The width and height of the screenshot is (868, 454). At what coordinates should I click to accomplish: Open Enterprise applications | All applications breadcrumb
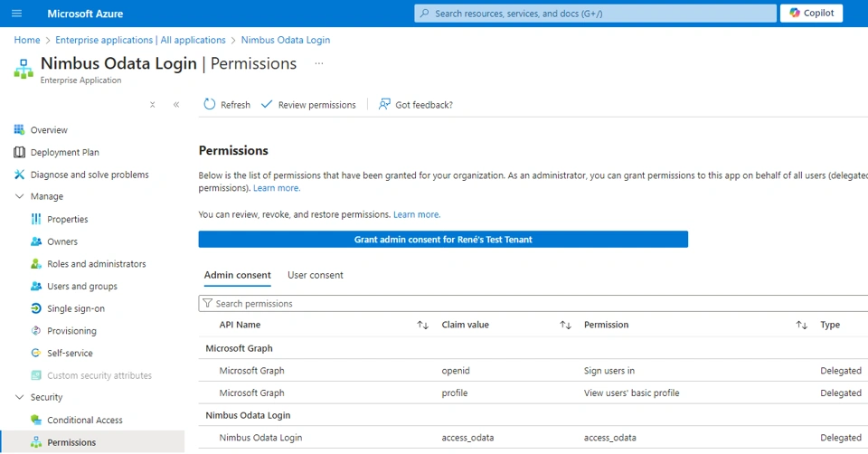coord(141,40)
